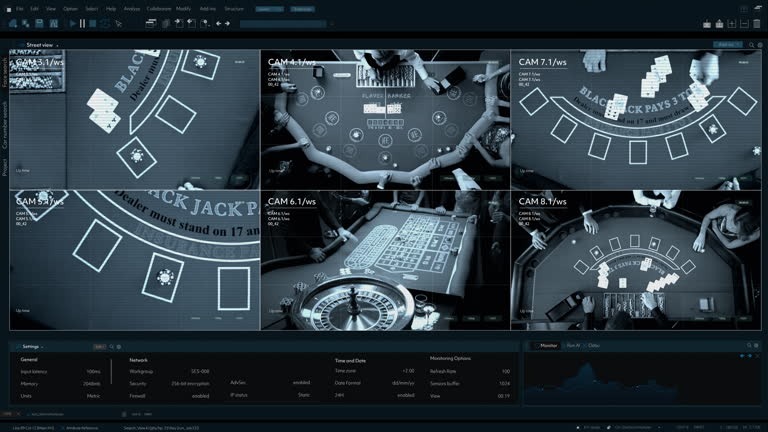Click the cursor pointer tool in the toolbar
The height and width of the screenshot is (432, 768).
pos(118,23)
